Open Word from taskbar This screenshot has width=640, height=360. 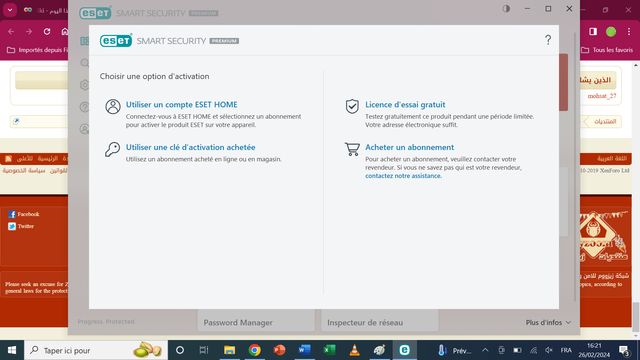pos(304,350)
